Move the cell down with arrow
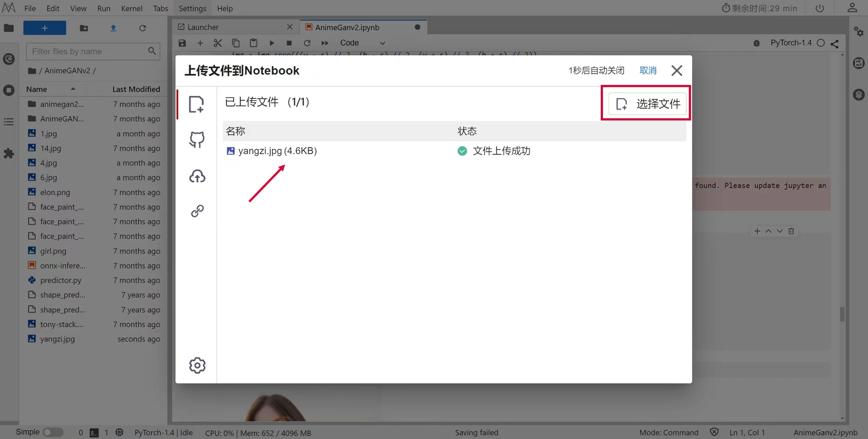 (780, 231)
